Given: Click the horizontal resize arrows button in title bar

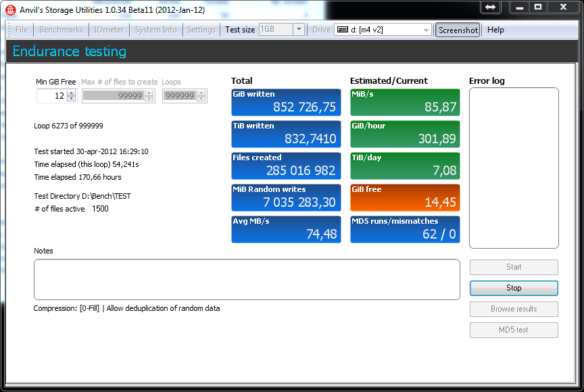Looking at the screenshot, I should coord(490,7).
